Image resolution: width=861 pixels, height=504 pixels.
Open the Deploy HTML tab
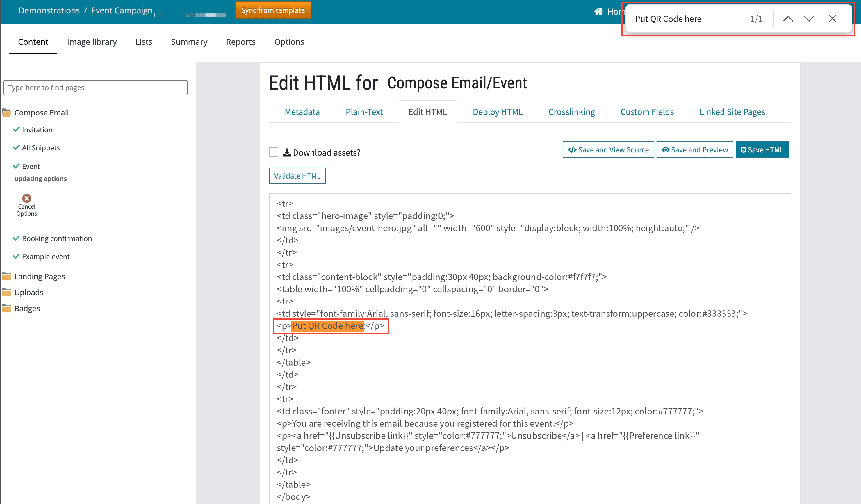(x=498, y=112)
